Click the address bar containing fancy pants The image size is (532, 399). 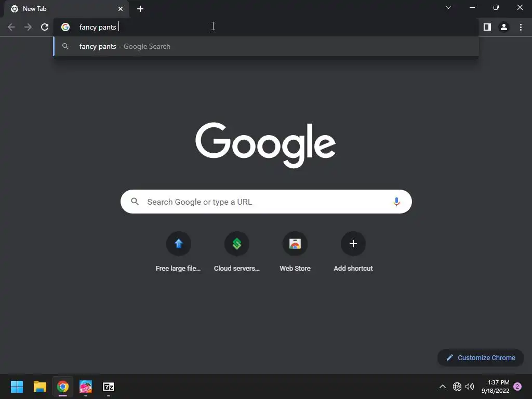266,27
